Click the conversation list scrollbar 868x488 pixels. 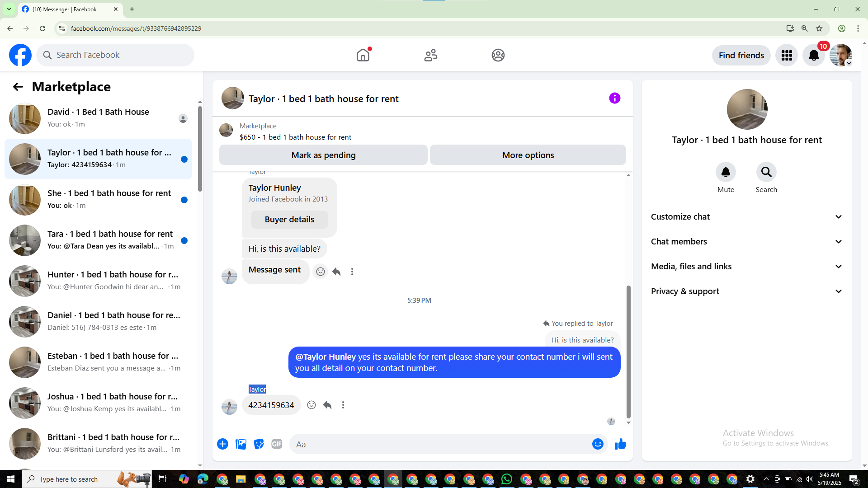(200, 149)
